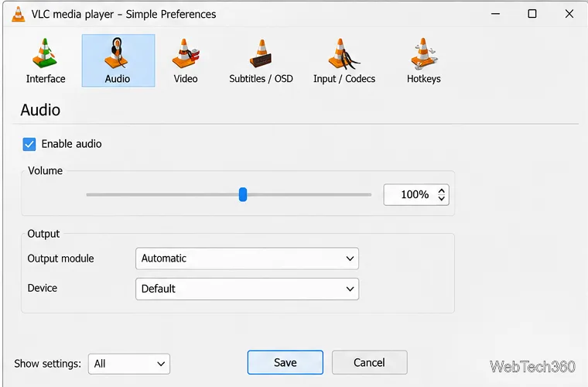588x387 pixels.
Task: Open the Subtitles / OSD cone icon
Action: point(261,53)
